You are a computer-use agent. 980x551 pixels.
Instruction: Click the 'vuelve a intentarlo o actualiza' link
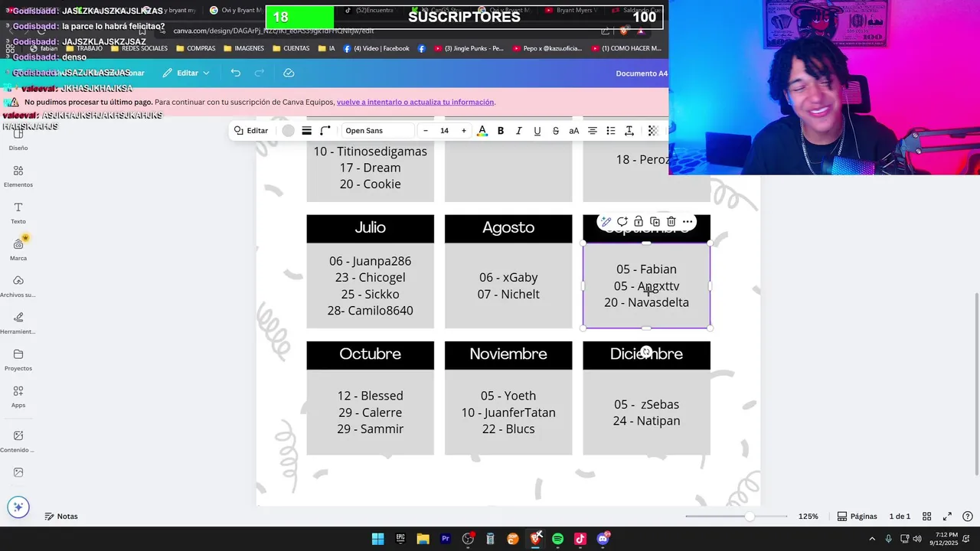tap(415, 102)
